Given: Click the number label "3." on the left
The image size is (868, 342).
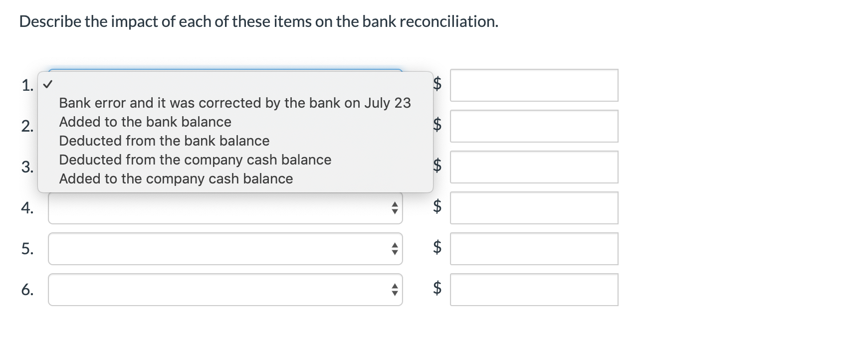Looking at the screenshot, I should [x=28, y=167].
